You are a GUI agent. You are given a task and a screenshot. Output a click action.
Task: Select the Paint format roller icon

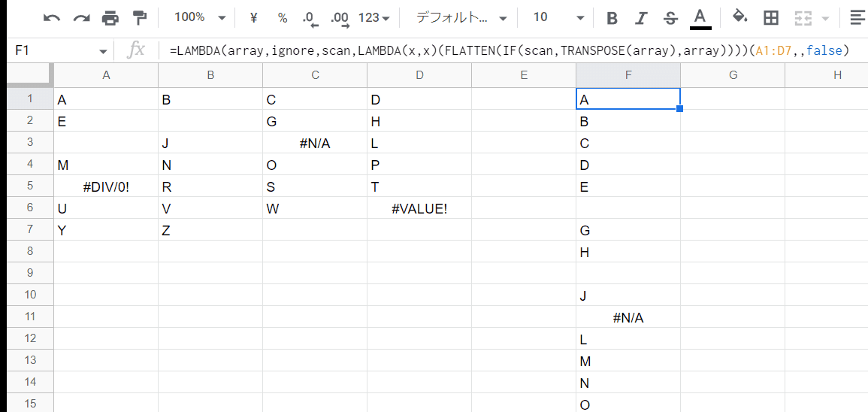click(140, 18)
